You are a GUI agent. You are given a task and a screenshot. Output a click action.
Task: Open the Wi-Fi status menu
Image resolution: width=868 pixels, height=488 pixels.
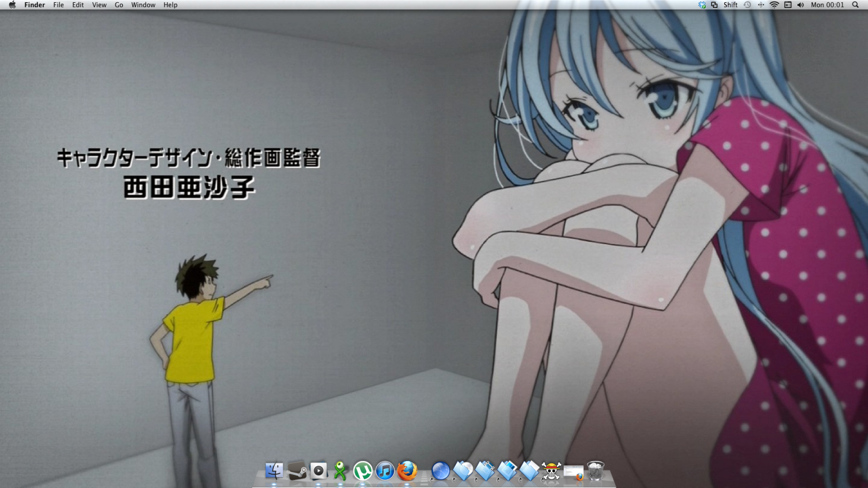click(774, 5)
